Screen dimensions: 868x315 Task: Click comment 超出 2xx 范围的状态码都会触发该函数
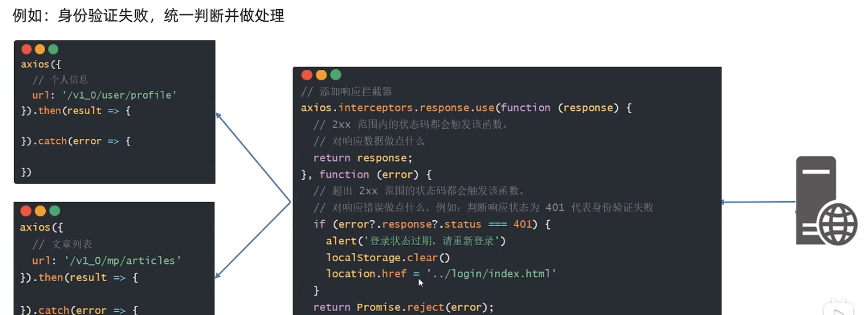(420, 191)
